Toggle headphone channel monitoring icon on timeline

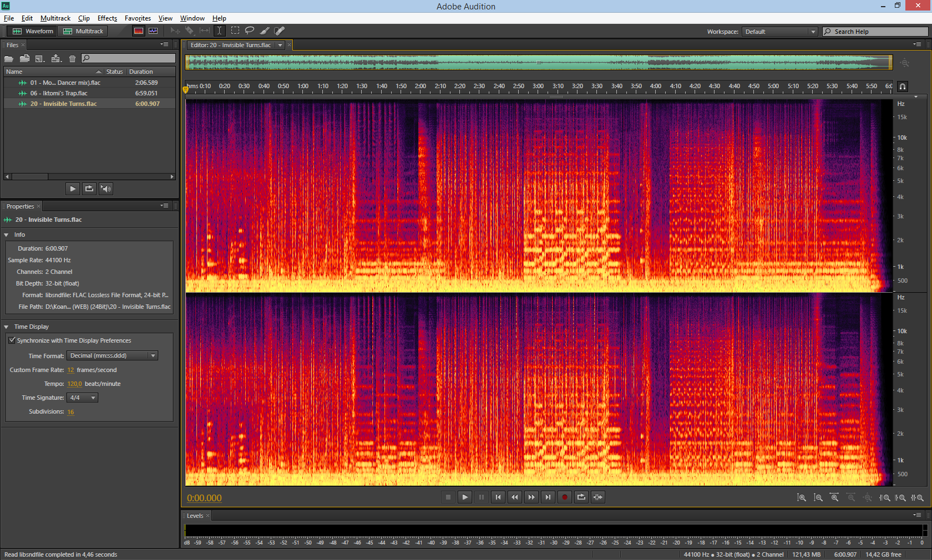[x=903, y=86]
